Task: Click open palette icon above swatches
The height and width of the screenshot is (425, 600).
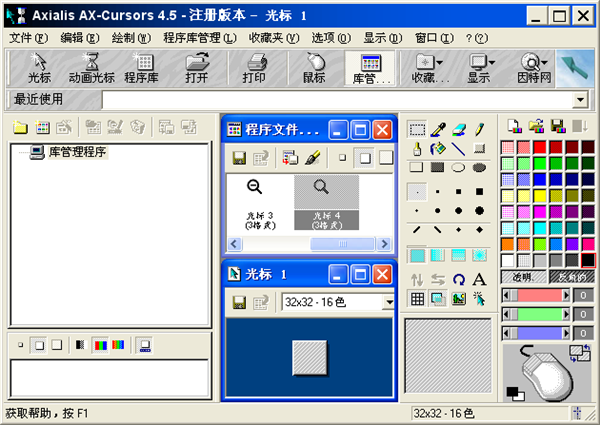Action: point(536,126)
